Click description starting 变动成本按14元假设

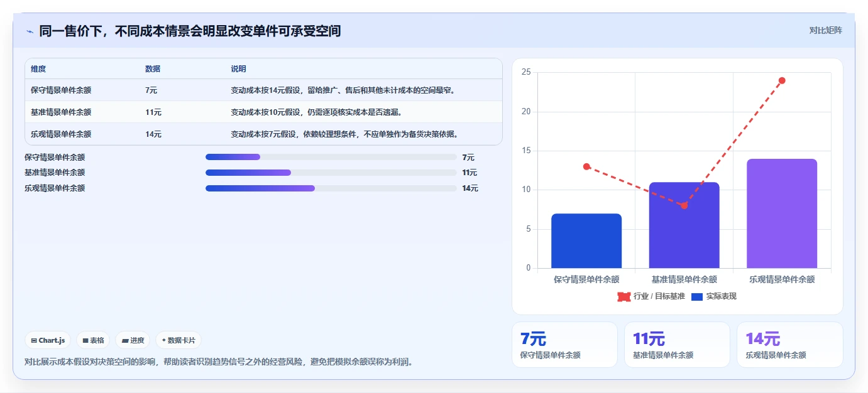(x=343, y=90)
